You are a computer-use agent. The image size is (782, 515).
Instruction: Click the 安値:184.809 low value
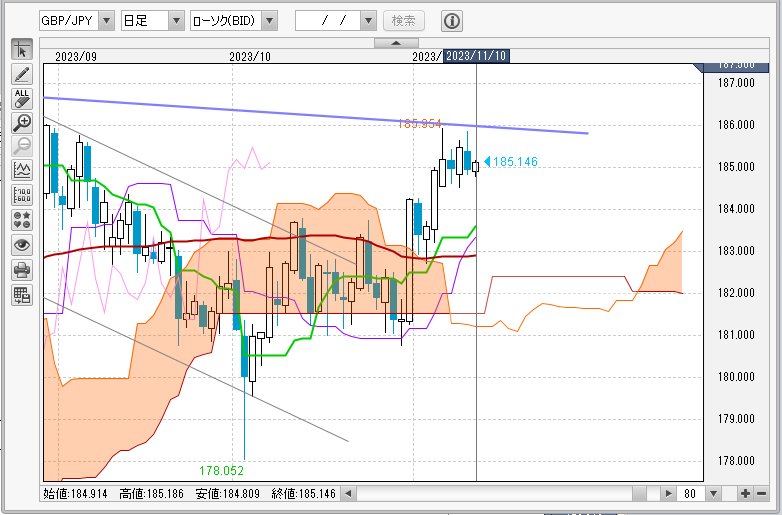[227, 494]
